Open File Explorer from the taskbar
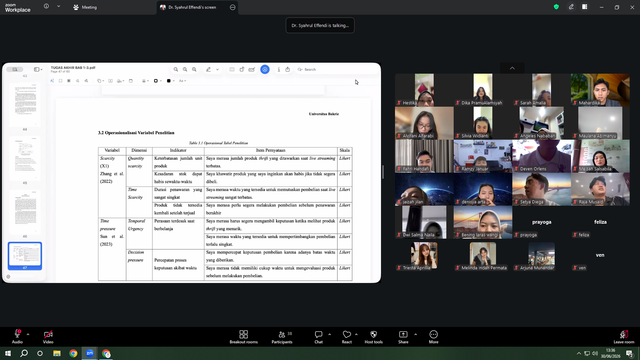640x360 pixels. point(57,353)
